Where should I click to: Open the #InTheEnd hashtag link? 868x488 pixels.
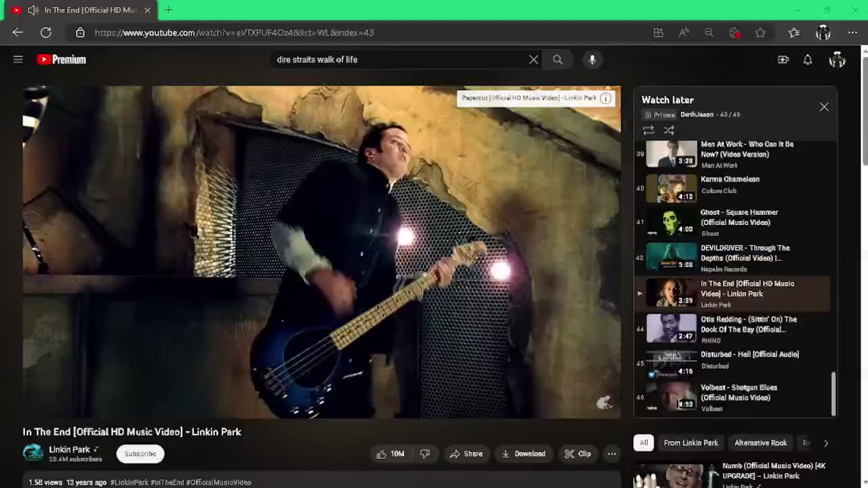tap(167, 483)
